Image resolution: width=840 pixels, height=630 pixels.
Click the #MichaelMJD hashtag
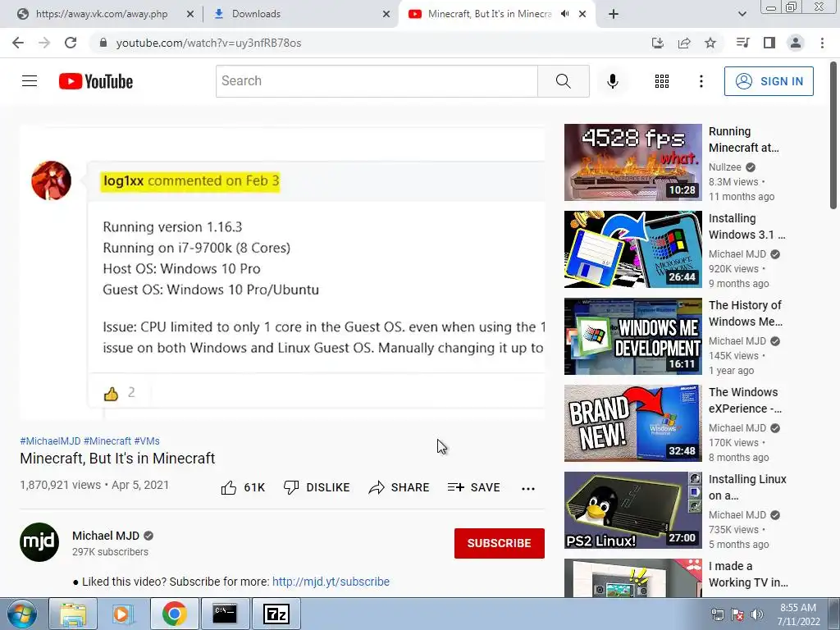50,441
